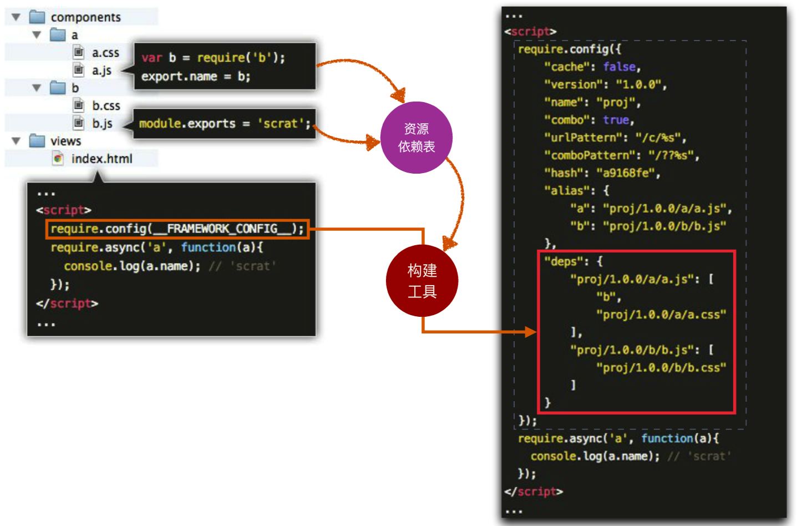The width and height of the screenshot is (812, 526).
Task: Click the line var b = require('b');
Action: 213,58
